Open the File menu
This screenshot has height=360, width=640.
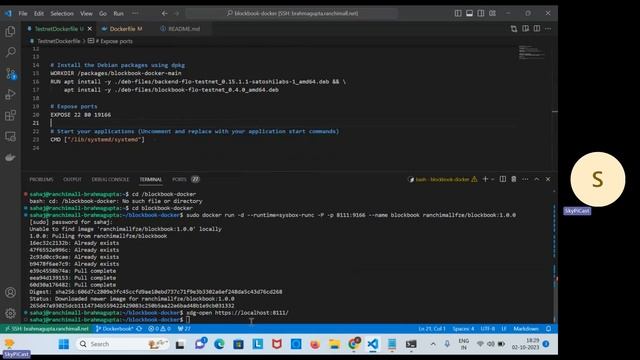point(23,13)
